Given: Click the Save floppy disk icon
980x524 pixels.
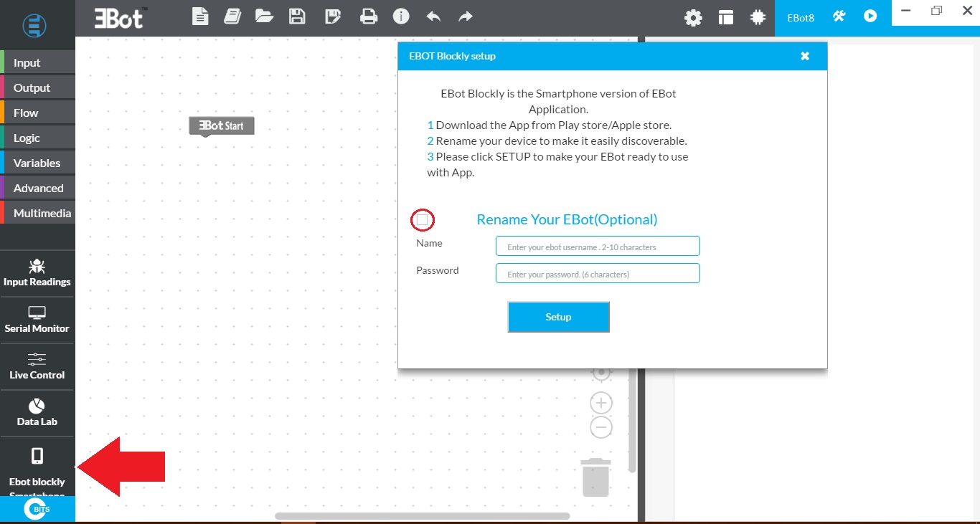Looking at the screenshot, I should coord(296,16).
